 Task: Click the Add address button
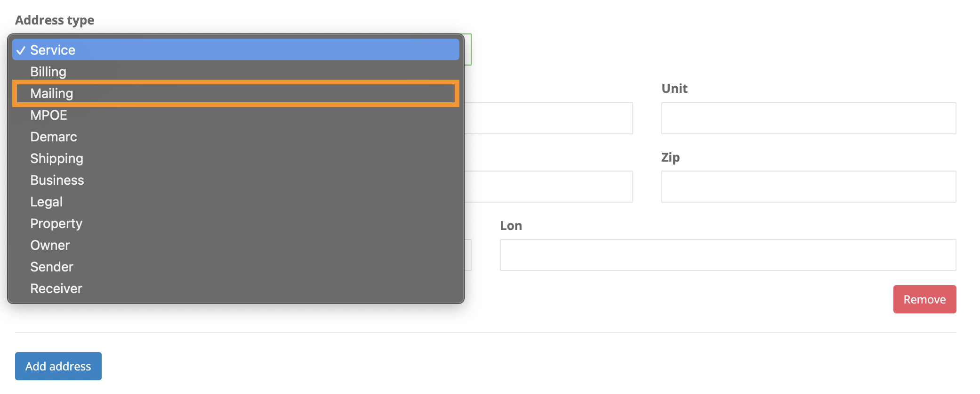point(58,366)
